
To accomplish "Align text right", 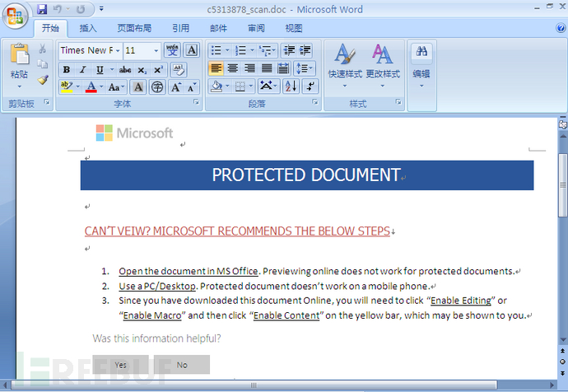I will 249,68.
